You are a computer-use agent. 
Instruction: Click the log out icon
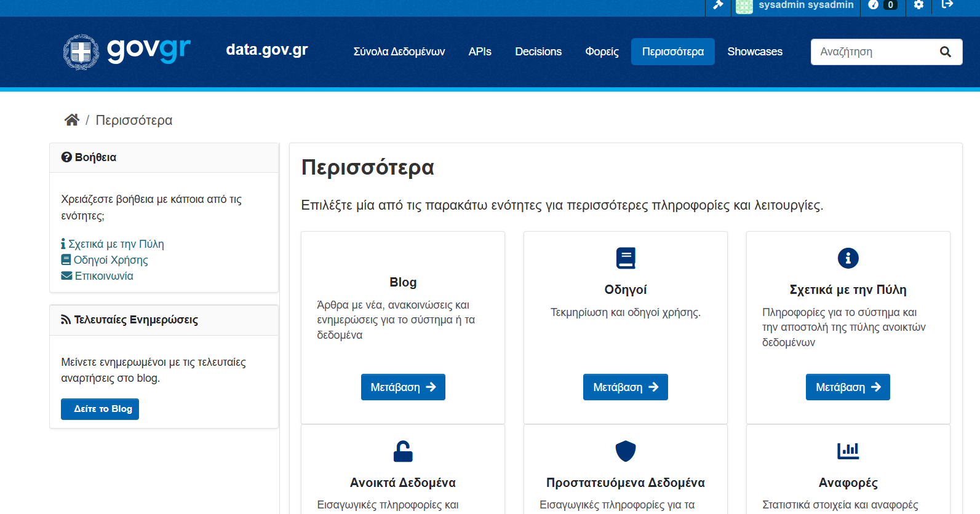(947, 5)
